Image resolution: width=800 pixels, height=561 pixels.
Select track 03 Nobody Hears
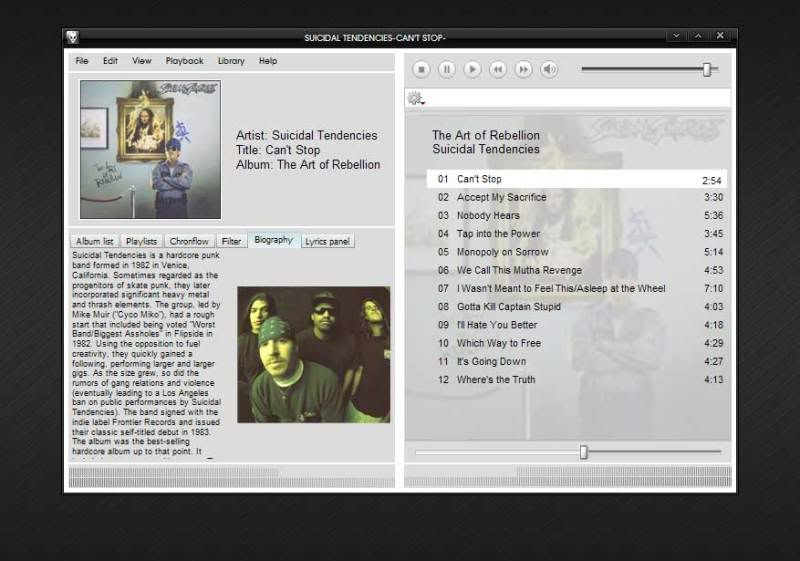577,216
